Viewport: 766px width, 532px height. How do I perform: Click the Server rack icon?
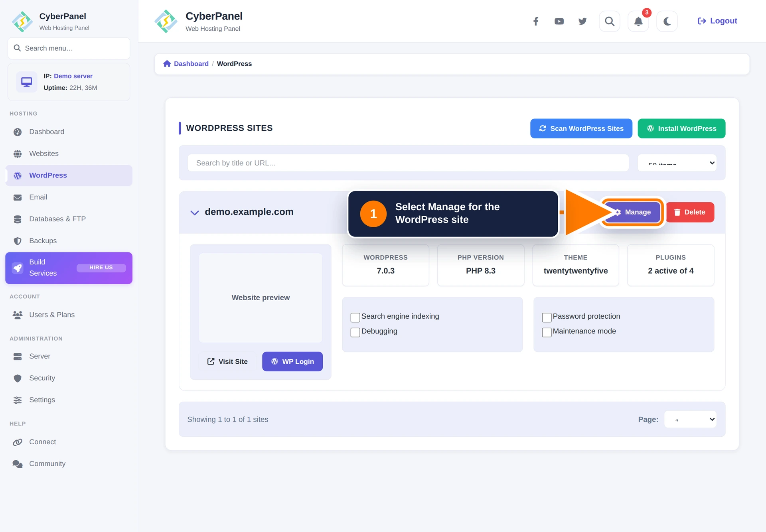[18, 357]
